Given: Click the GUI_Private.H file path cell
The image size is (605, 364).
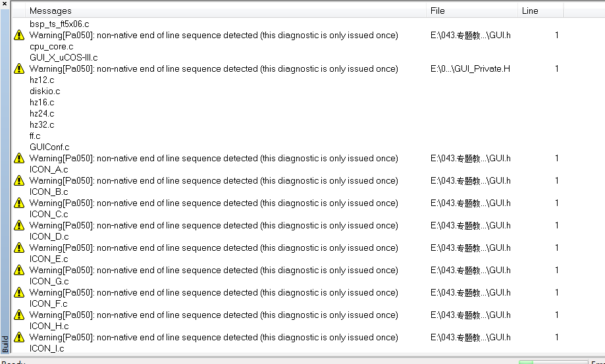Looking at the screenshot, I should tap(470, 68).
